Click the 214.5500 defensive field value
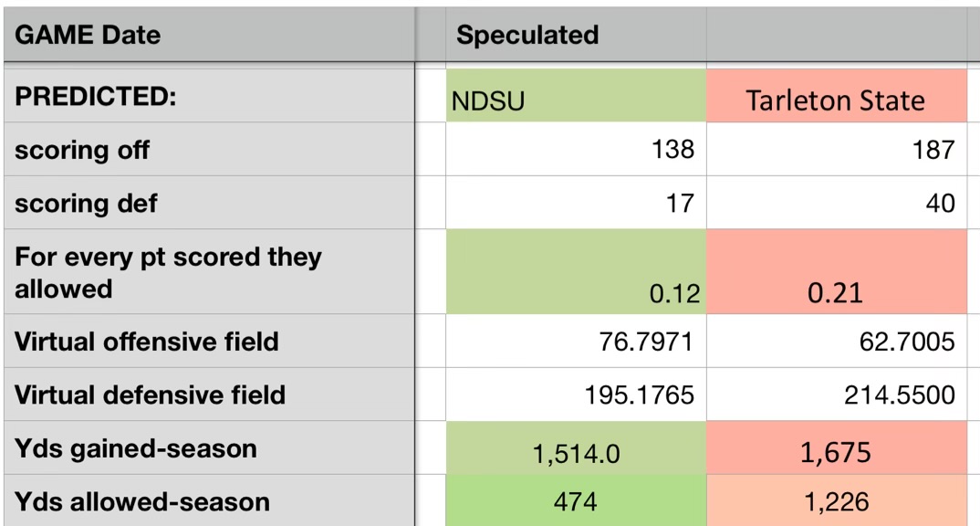 [x=836, y=394]
